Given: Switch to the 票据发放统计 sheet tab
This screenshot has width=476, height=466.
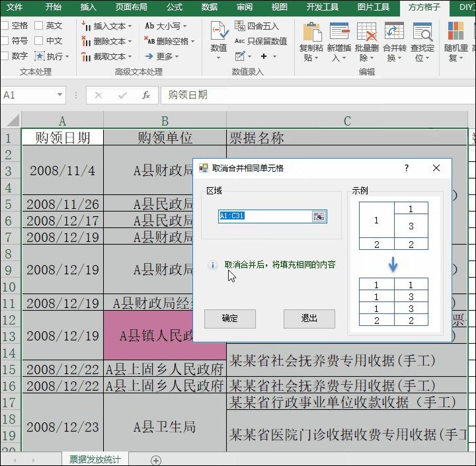Looking at the screenshot, I should (95, 459).
